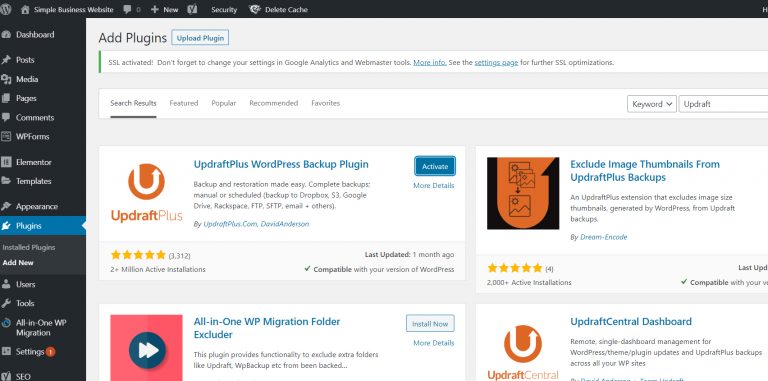Click the plus New icon in admin bar
Image resolution: width=768 pixels, height=381 pixels.
coord(155,9)
